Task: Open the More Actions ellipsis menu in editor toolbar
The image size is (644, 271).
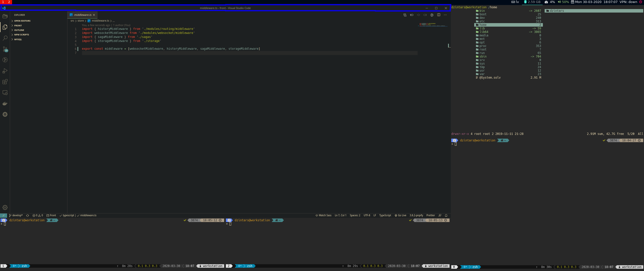Action: coord(445,15)
